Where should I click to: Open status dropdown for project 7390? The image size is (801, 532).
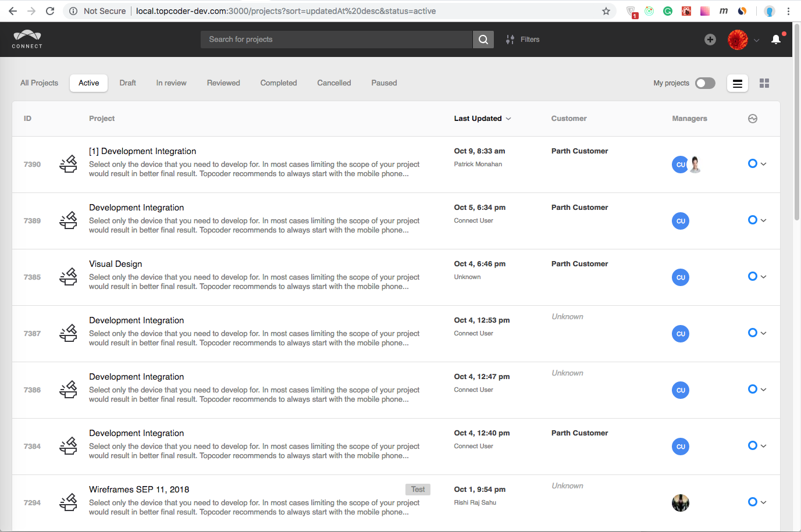pyautogui.click(x=757, y=164)
